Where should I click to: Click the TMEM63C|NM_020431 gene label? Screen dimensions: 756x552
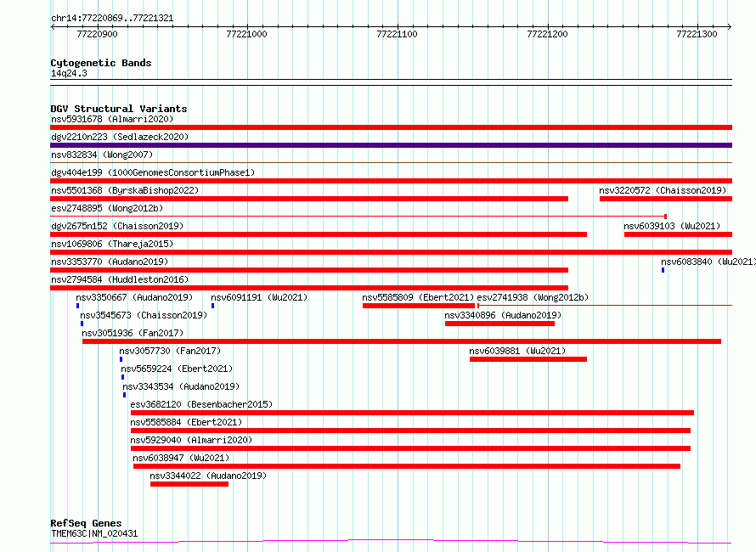[94, 533]
